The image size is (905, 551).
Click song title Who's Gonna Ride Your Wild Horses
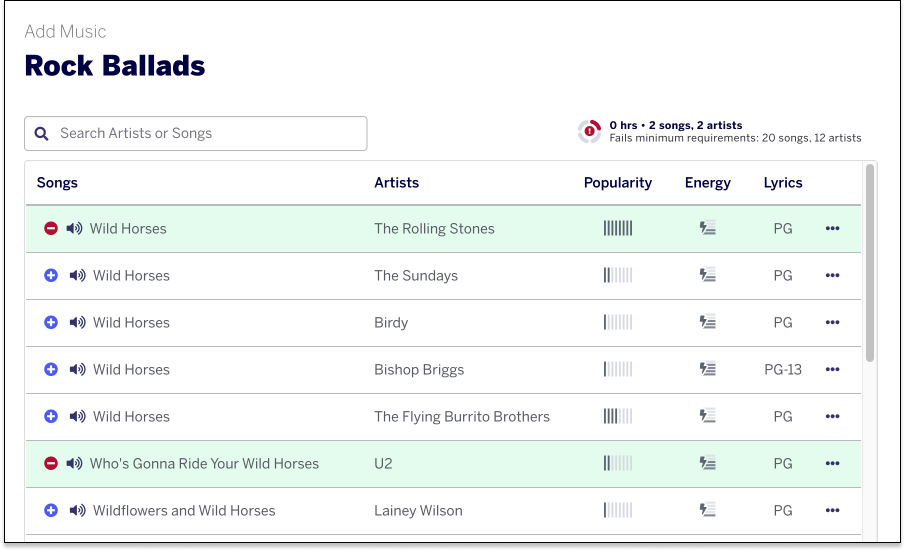pos(204,463)
